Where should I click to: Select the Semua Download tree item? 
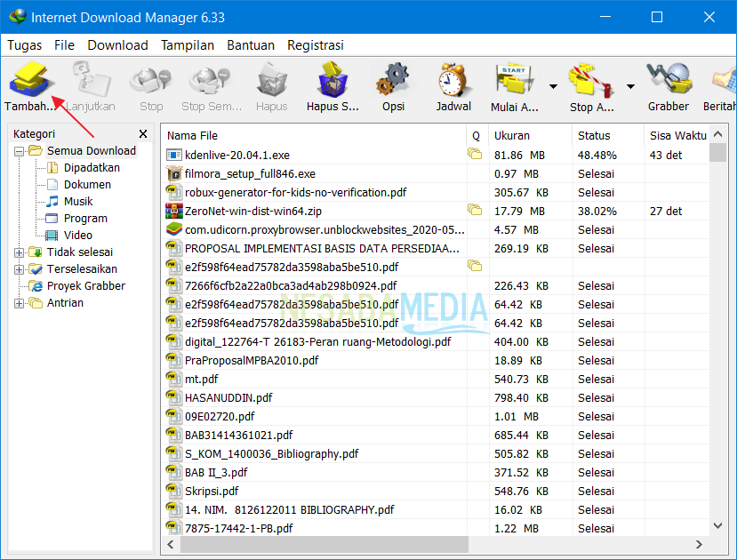pos(92,151)
